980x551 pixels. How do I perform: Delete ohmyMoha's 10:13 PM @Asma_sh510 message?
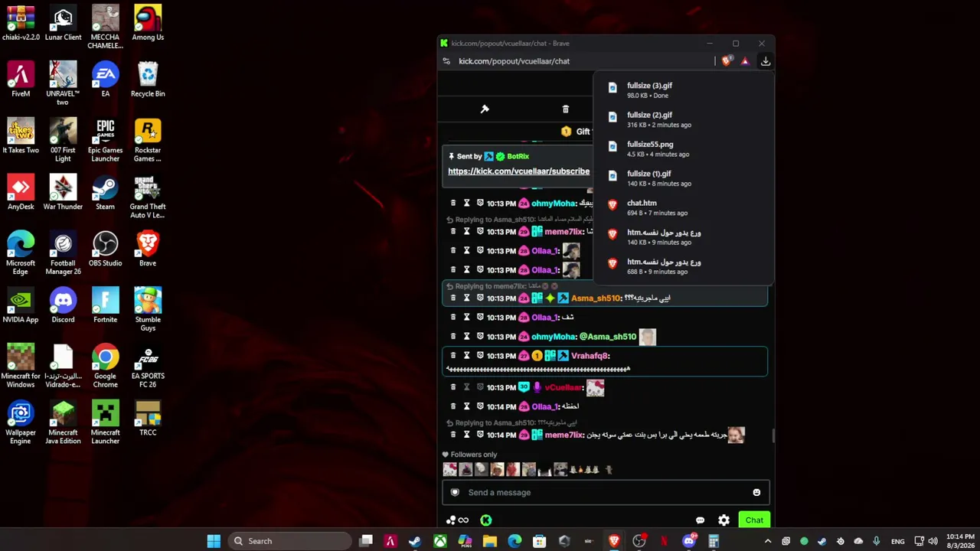tap(453, 337)
